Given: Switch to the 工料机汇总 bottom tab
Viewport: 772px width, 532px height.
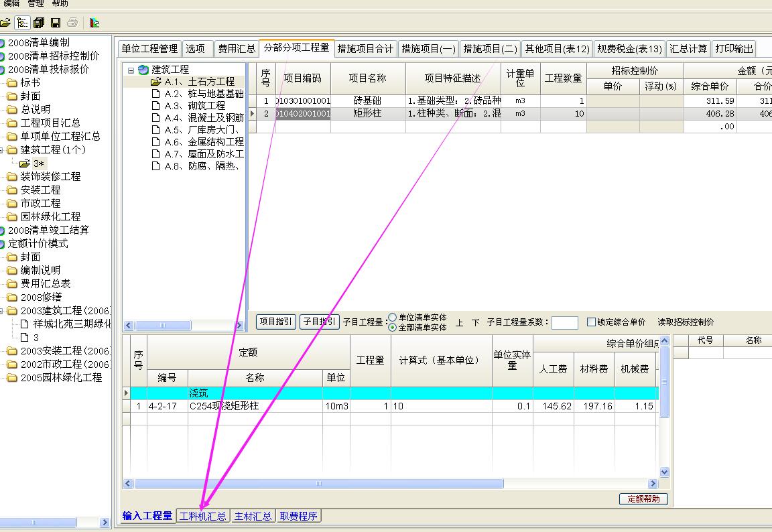Looking at the screenshot, I should (x=202, y=516).
